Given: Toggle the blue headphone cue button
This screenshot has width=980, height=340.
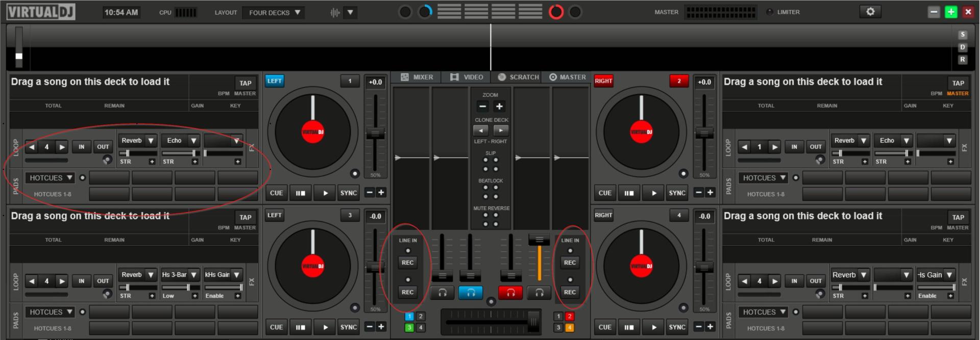Looking at the screenshot, I should point(470,293).
